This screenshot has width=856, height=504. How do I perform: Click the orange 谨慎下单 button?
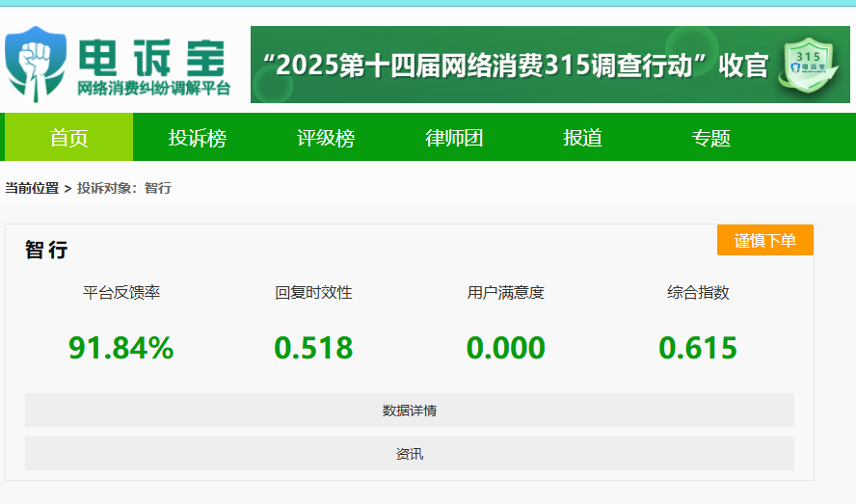pyautogui.click(x=764, y=240)
